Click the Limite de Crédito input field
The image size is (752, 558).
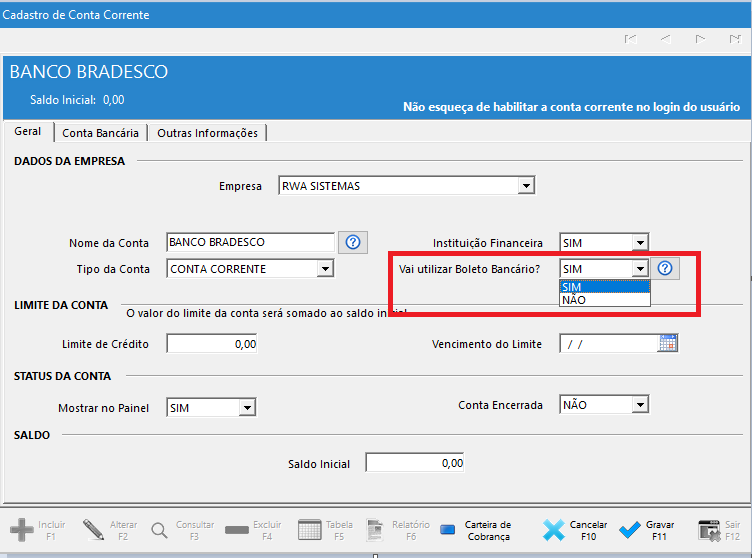pos(212,344)
